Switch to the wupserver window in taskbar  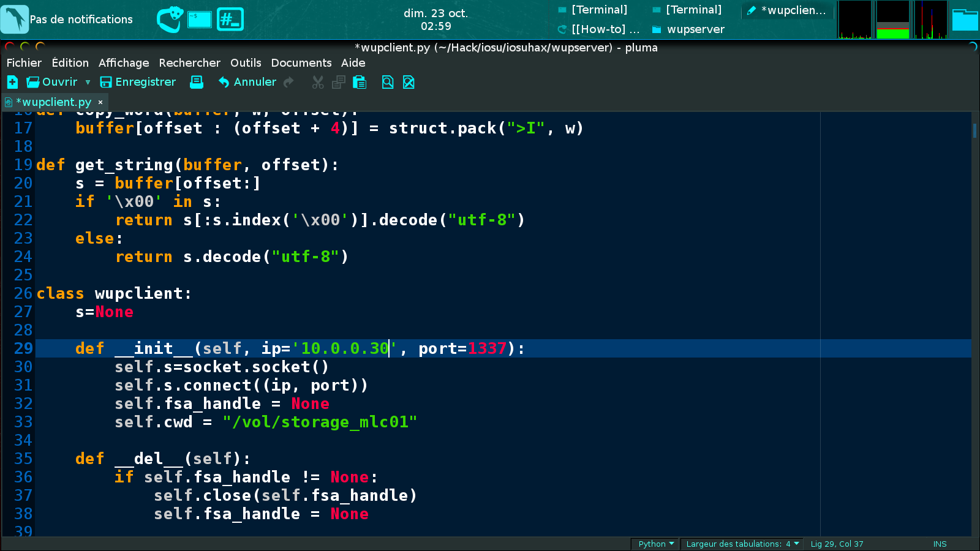tap(688, 29)
